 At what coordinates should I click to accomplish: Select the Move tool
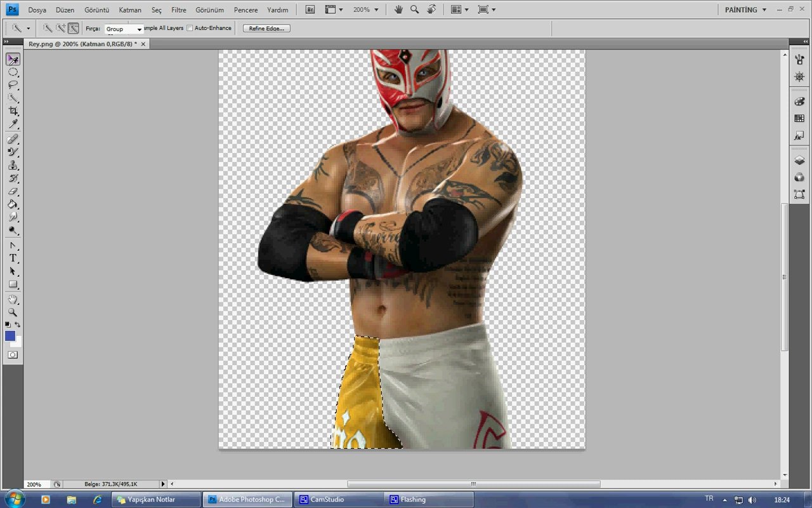[13, 59]
